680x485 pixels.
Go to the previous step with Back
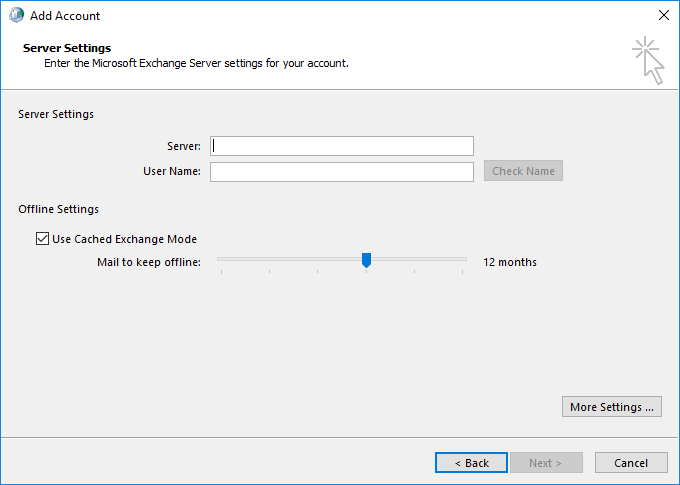click(x=471, y=463)
